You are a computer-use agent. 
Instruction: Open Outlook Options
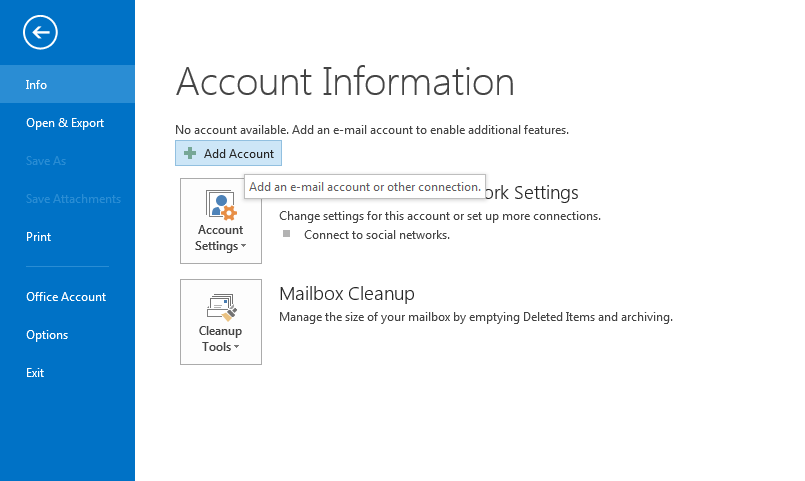point(67,335)
